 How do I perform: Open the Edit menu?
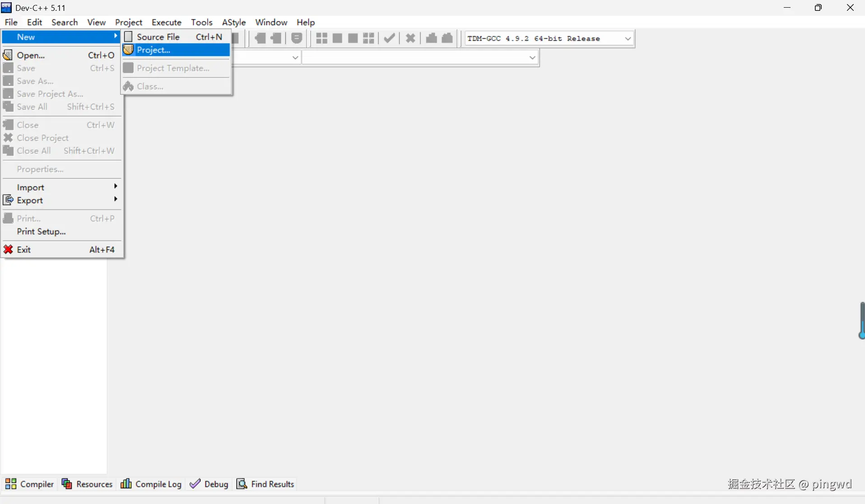34,22
